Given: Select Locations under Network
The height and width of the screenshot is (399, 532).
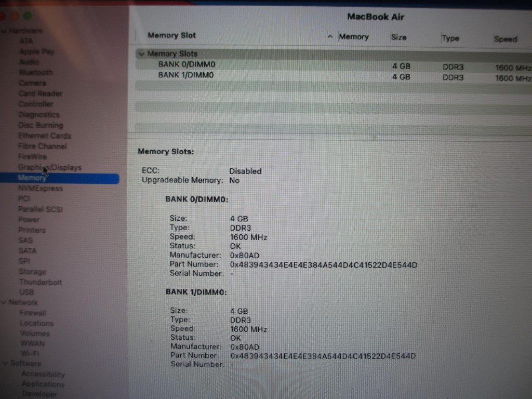Looking at the screenshot, I should pos(37,323).
